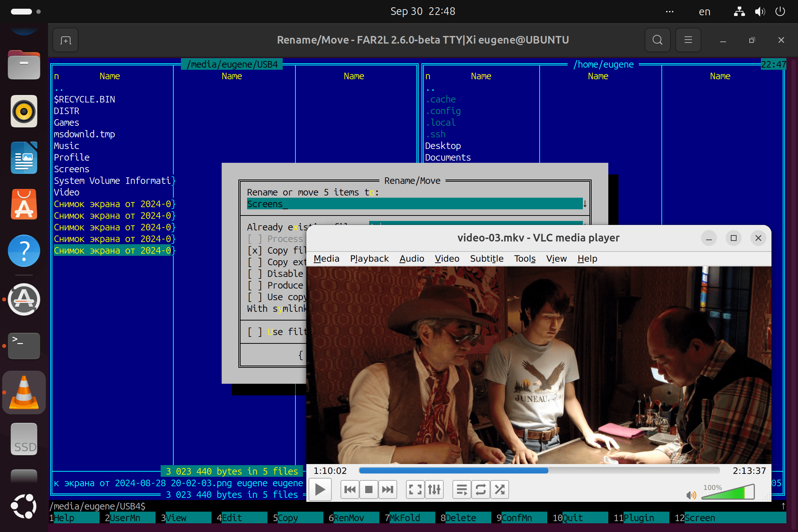Skip to next media in VLC
This screenshot has width=798, height=532.
(x=388, y=489)
